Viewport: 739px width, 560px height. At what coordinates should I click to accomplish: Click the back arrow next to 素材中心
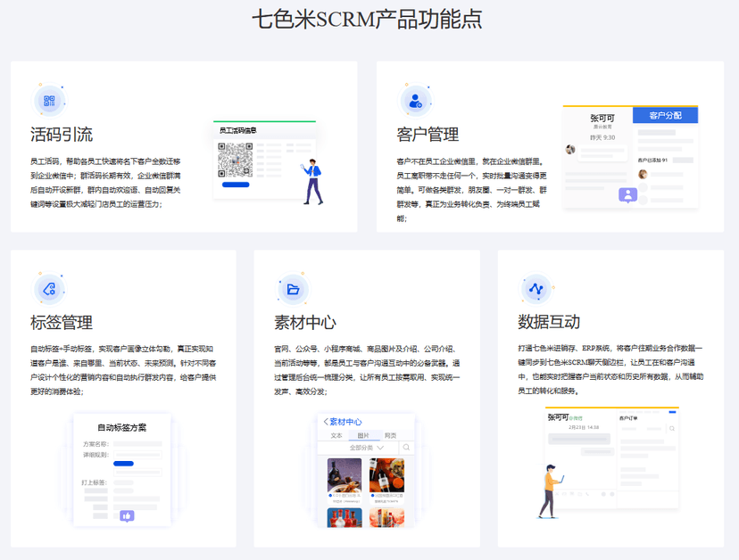coord(325,422)
